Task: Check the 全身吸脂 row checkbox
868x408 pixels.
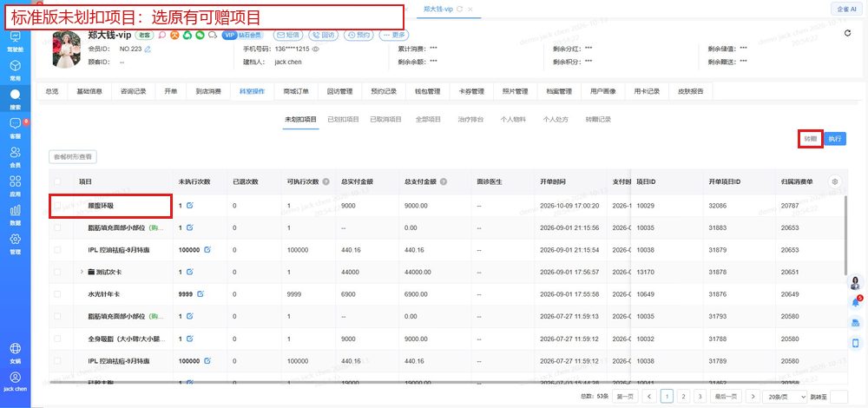Action: point(57,339)
